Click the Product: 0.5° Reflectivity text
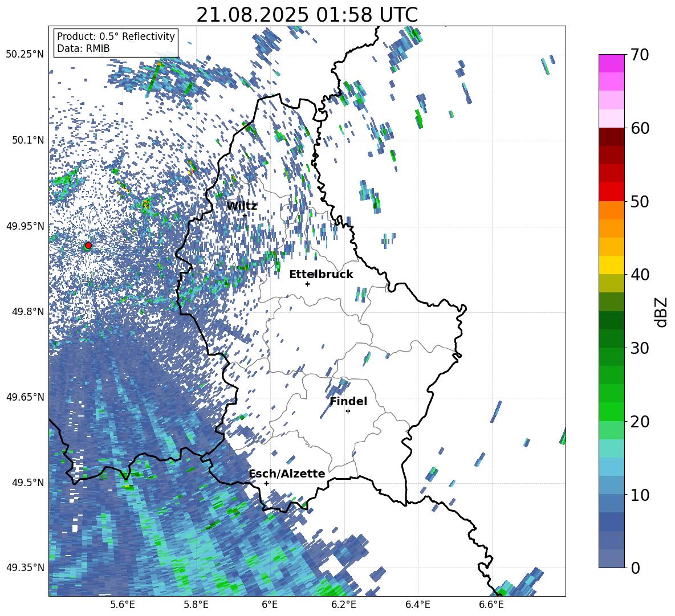Viewport: 675px width, 616px height. point(116,36)
